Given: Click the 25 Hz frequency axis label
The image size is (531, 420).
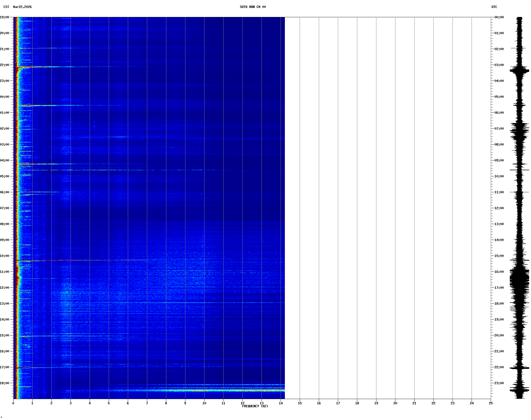Looking at the screenshot, I should click(491, 403).
